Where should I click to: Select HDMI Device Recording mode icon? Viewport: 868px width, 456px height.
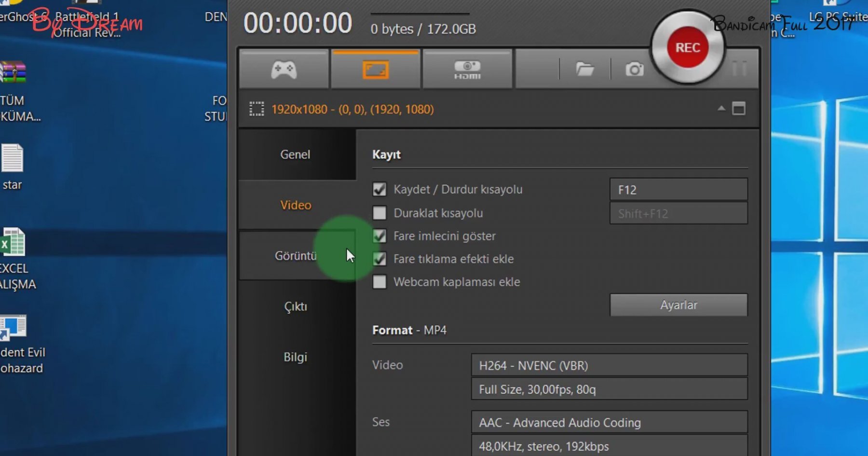tap(467, 69)
